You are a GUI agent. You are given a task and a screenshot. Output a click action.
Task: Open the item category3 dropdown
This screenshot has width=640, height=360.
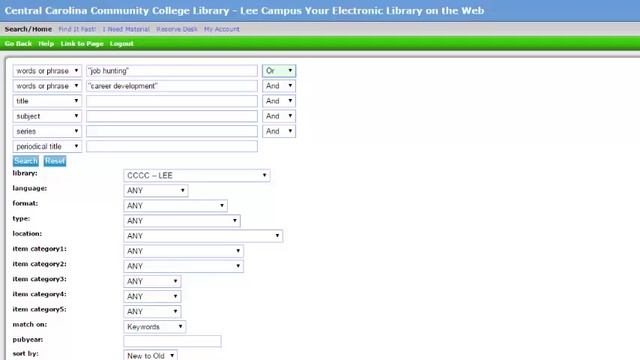[x=152, y=281]
